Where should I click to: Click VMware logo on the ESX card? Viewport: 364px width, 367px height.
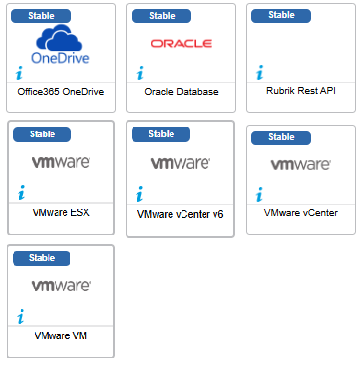61,162
